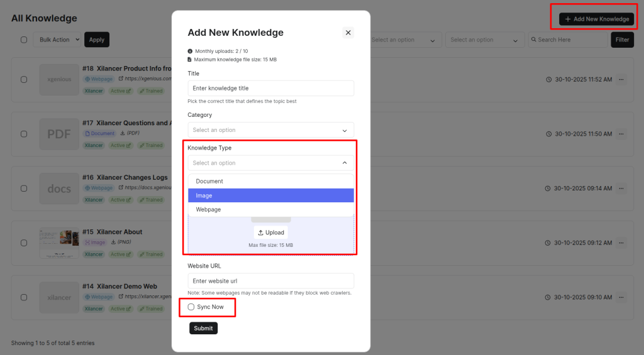Viewport: 644px width, 355px height.
Task: Open three-dot menu for entry #16
Action: (621, 188)
